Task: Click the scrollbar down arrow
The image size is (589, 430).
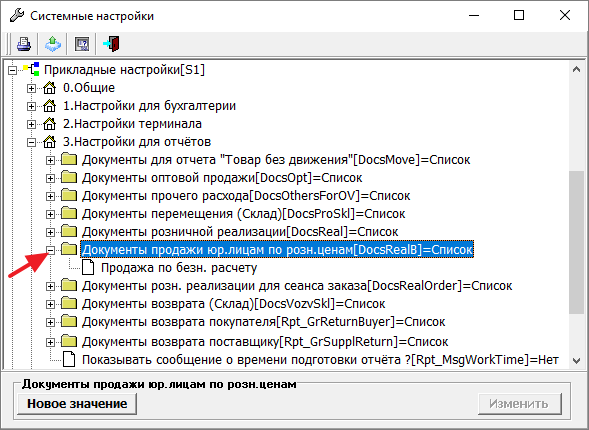Action: pyautogui.click(x=576, y=361)
